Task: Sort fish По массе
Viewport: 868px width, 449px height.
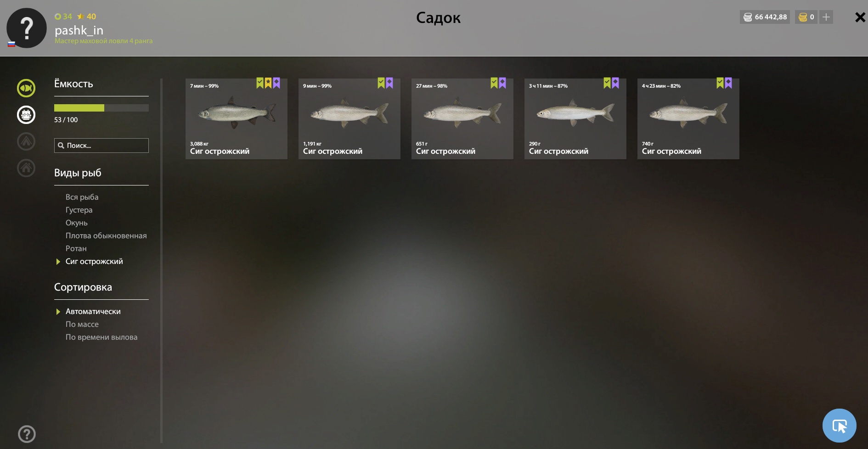Action: tap(82, 324)
